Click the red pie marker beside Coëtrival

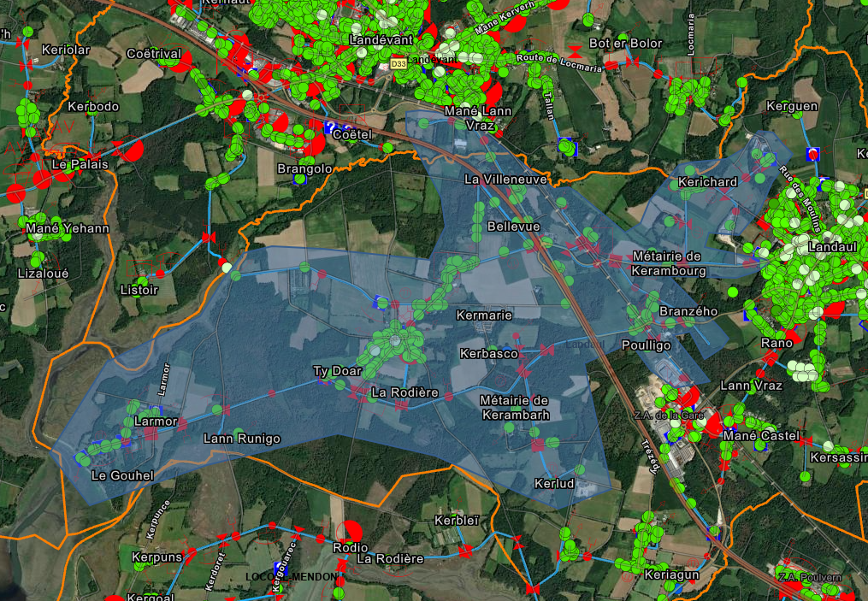tap(238, 50)
